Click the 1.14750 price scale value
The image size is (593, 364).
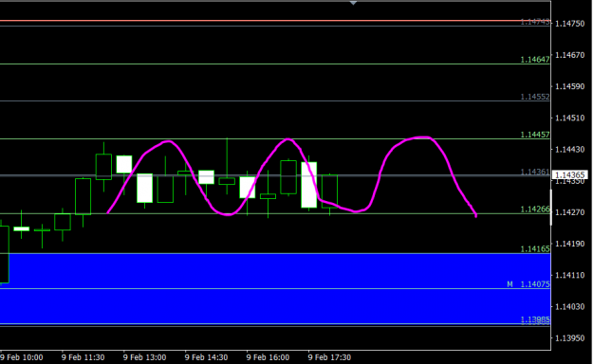[x=570, y=24]
